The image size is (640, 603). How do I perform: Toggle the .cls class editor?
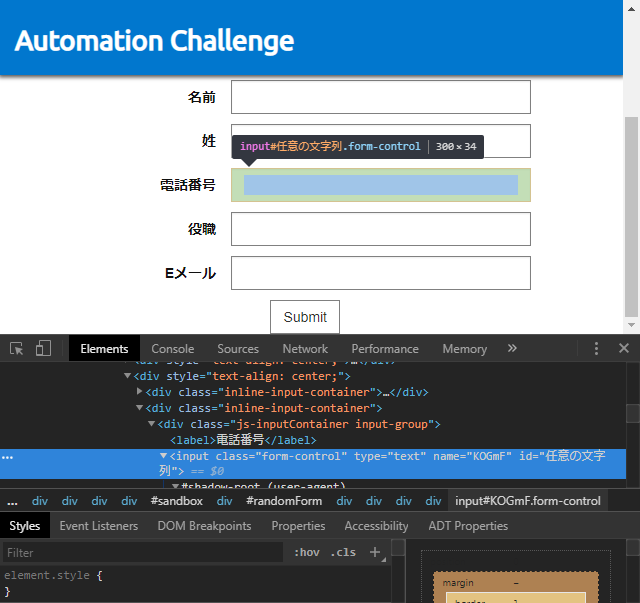click(343, 552)
